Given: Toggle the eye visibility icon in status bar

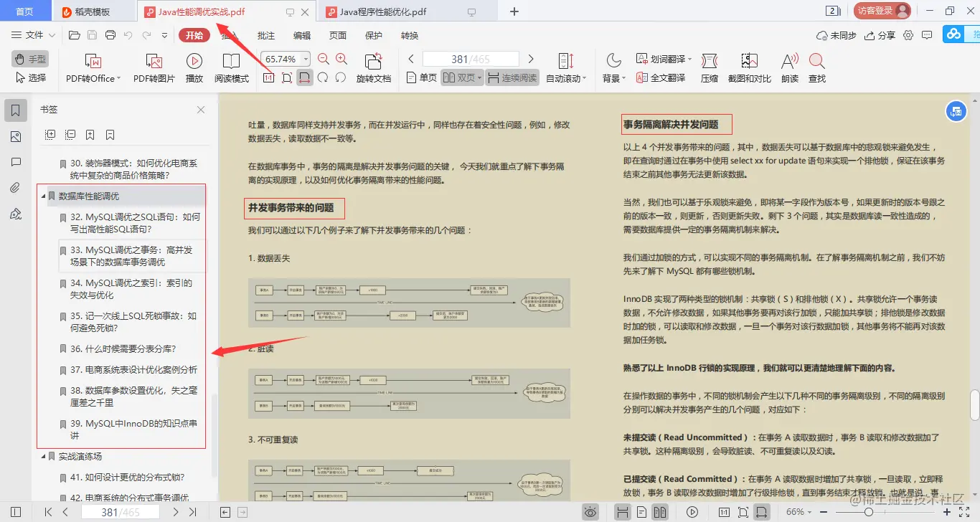Looking at the screenshot, I should point(590,511).
